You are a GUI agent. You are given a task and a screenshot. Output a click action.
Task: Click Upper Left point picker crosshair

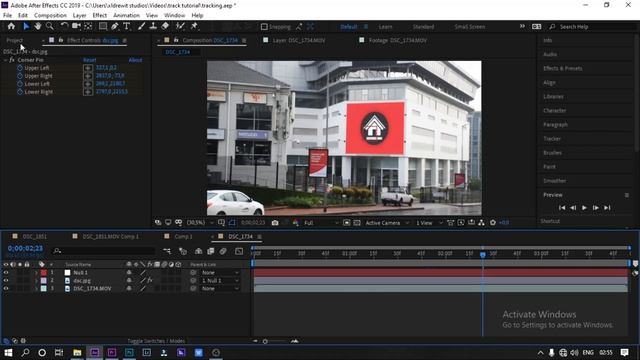pos(88,68)
